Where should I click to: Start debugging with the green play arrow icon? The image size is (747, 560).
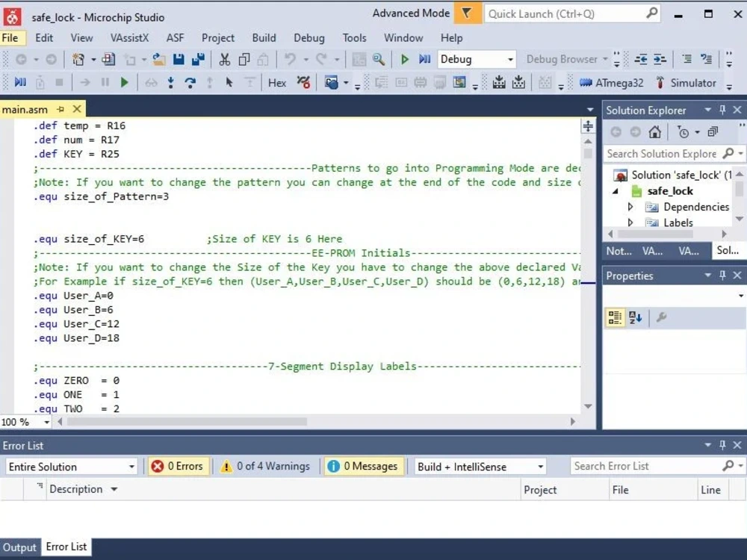405,58
